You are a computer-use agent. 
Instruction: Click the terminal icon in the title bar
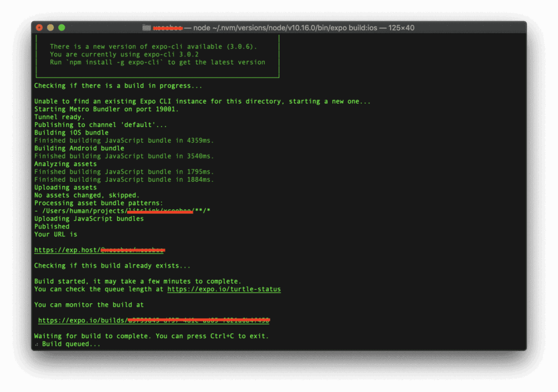(147, 27)
